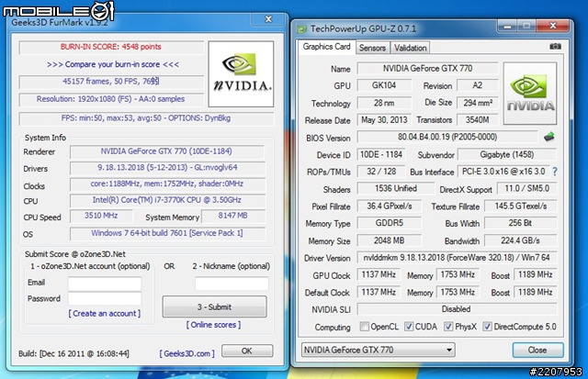The height and width of the screenshot is (379, 588).
Task: Click the Drivers value 9.18.13.2018
Action: point(167,168)
